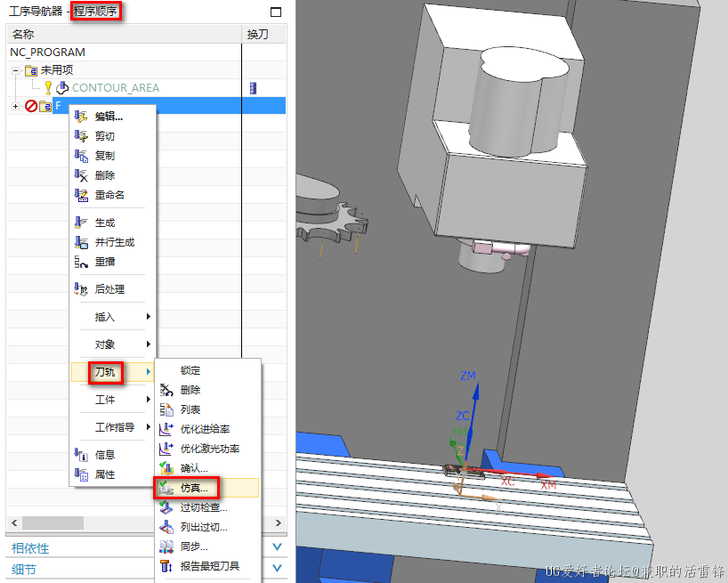This screenshot has height=583, width=728.
Task: Open the 刀轨 submenu entry
Action: (x=105, y=372)
